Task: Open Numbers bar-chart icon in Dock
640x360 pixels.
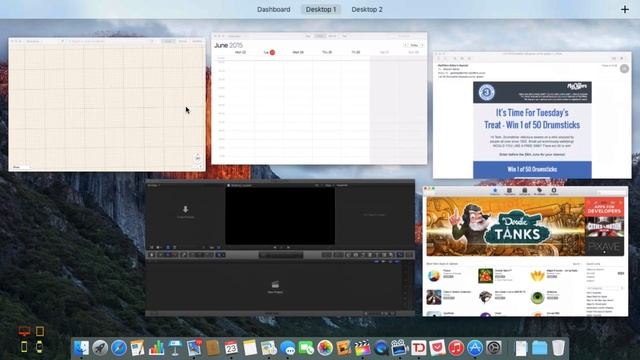Action: pyautogui.click(x=156, y=348)
